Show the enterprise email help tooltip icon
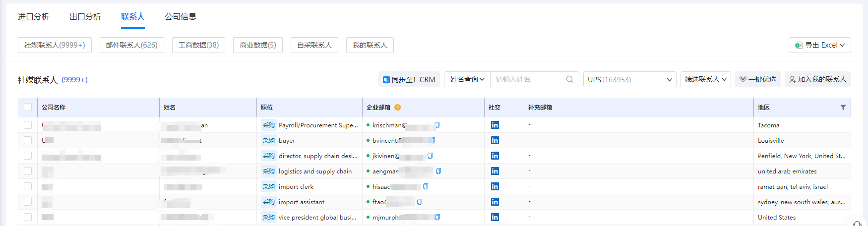Viewport: 868px width, 226px height. [x=397, y=108]
